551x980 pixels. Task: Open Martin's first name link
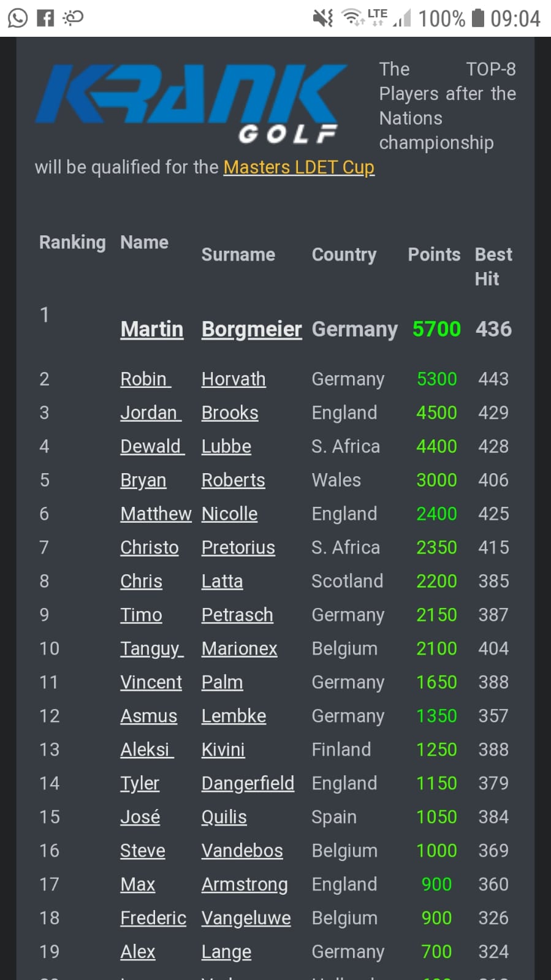click(151, 329)
